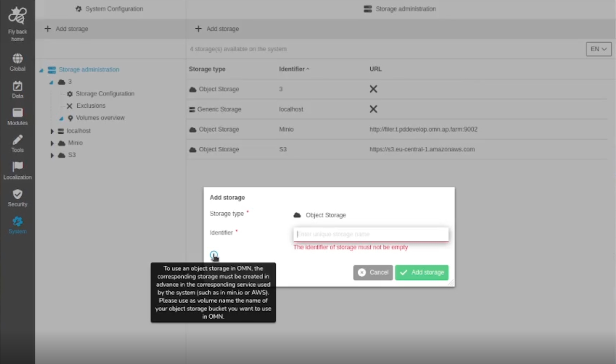Click the URL column header
616x364 pixels.
pyautogui.click(x=376, y=69)
